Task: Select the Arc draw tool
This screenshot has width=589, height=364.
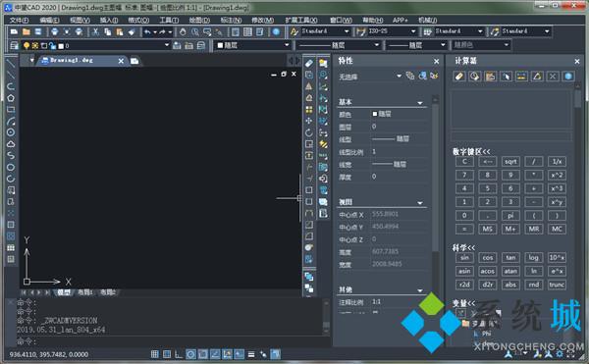Action: (x=11, y=122)
